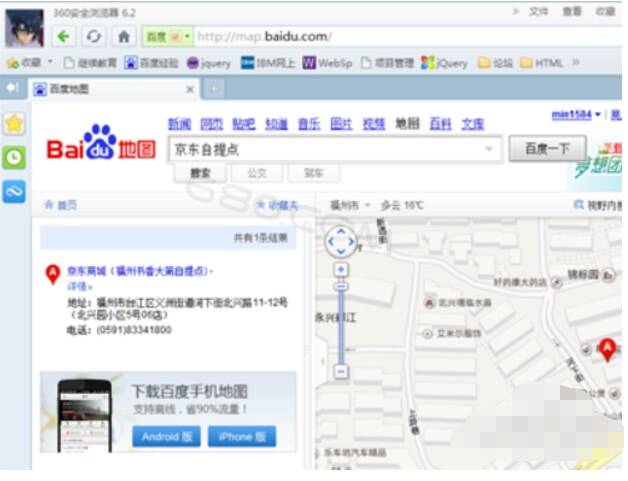Select the 公交 tab under search box
628x481 pixels.
(257, 173)
